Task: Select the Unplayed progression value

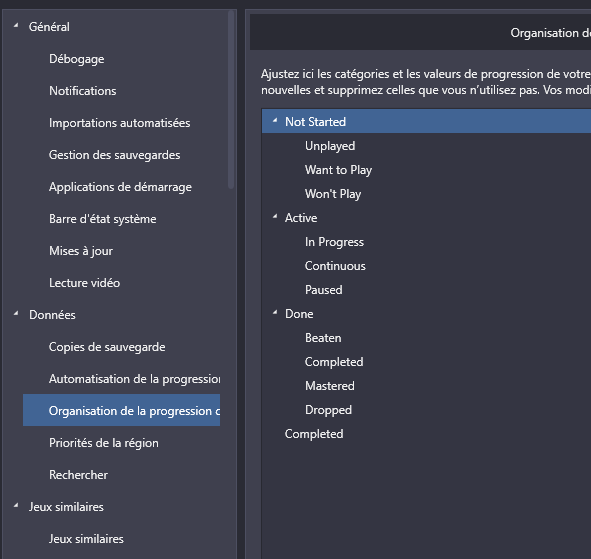Action: pyautogui.click(x=330, y=146)
